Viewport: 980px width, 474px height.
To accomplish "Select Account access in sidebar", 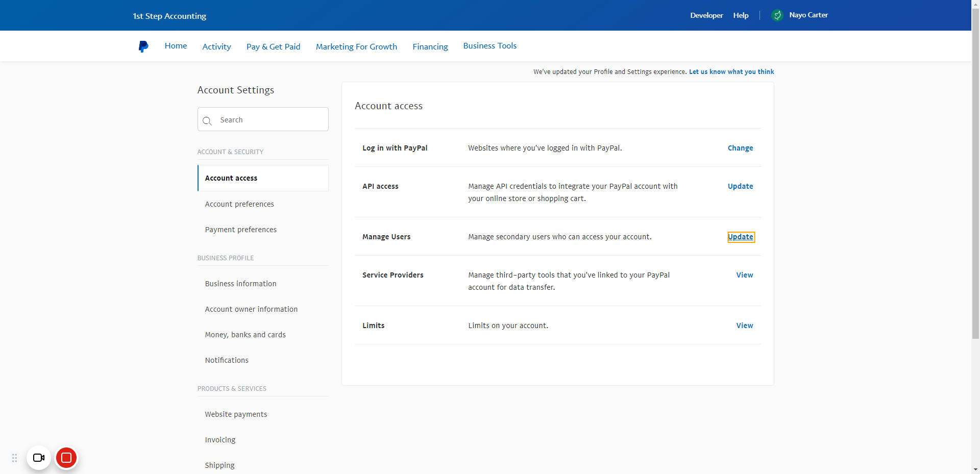I will 263,178.
